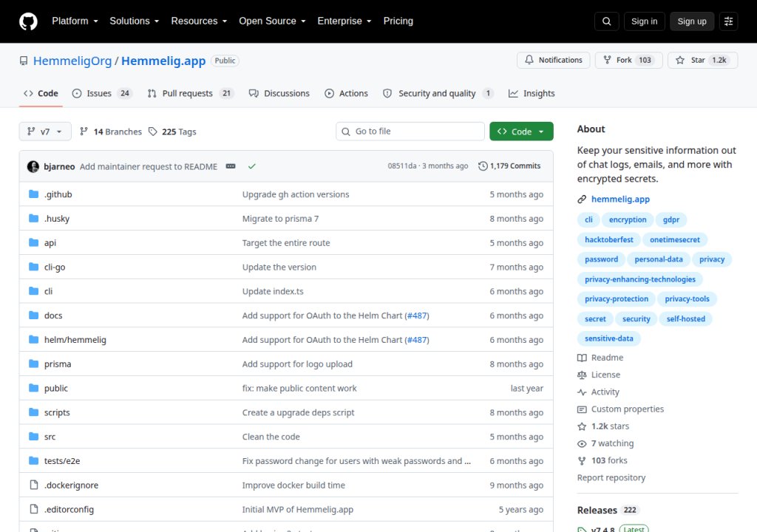Click the Pricing link
Viewport: 757px width, 532px height.
[398, 21]
